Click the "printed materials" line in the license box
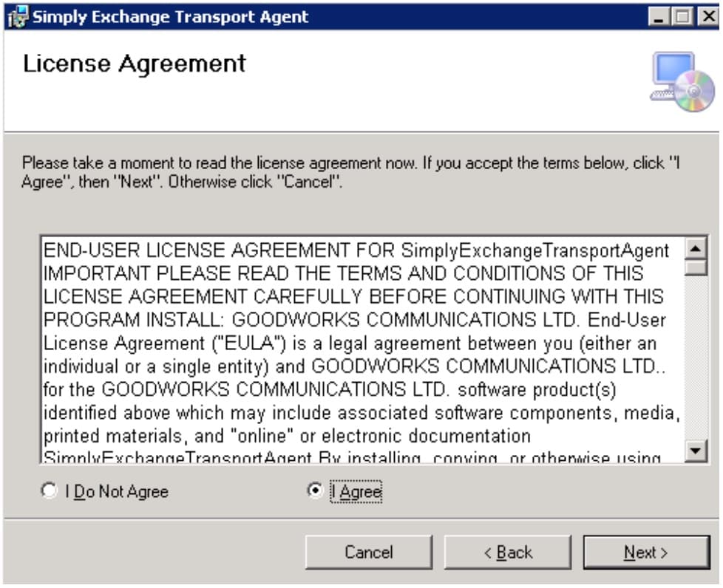The height and width of the screenshot is (588, 723). point(287,436)
